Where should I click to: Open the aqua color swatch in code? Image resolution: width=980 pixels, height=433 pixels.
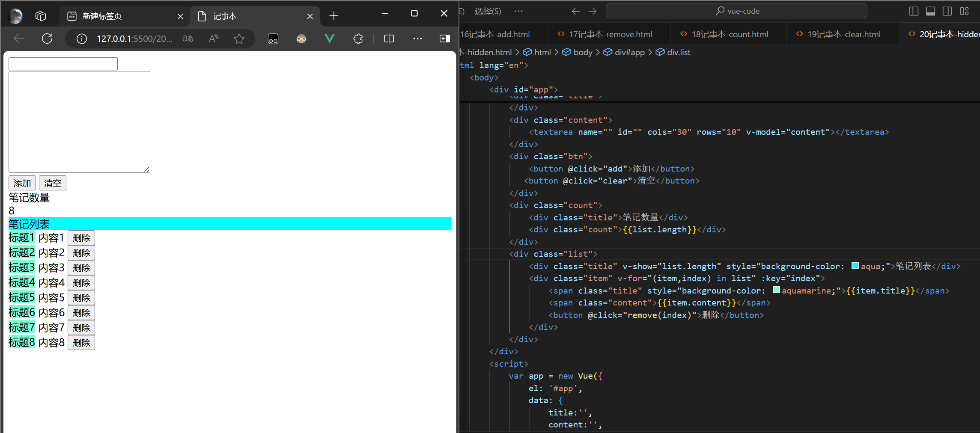pyautogui.click(x=855, y=266)
